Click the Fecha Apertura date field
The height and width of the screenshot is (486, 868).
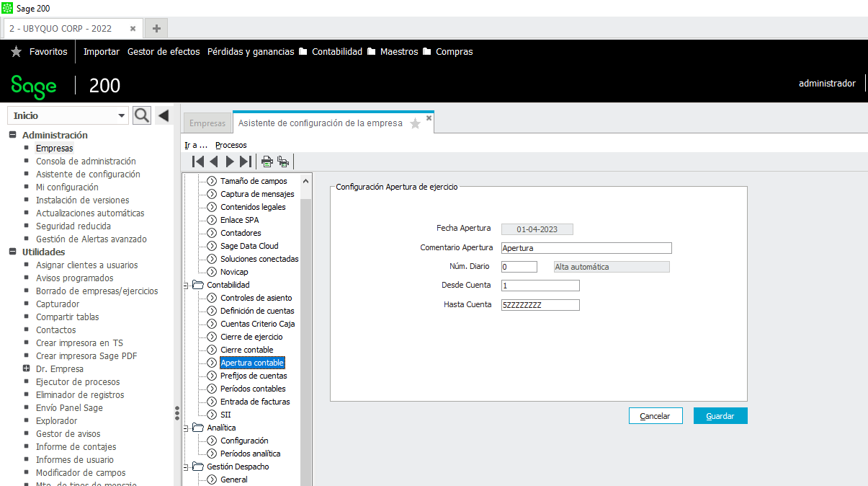(x=537, y=229)
